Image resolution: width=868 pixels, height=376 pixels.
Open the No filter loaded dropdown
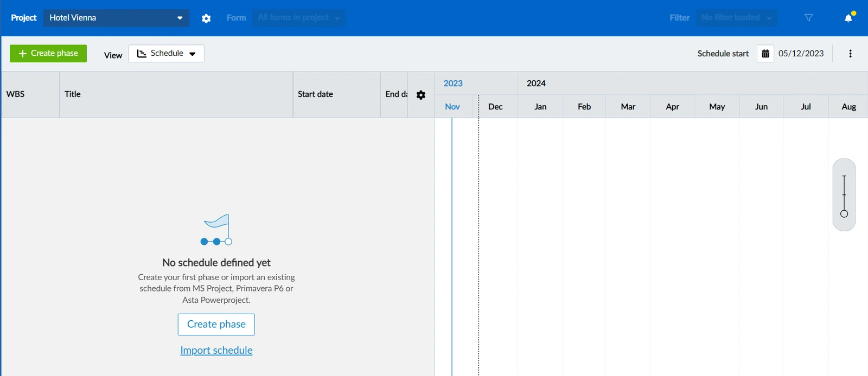tap(736, 18)
